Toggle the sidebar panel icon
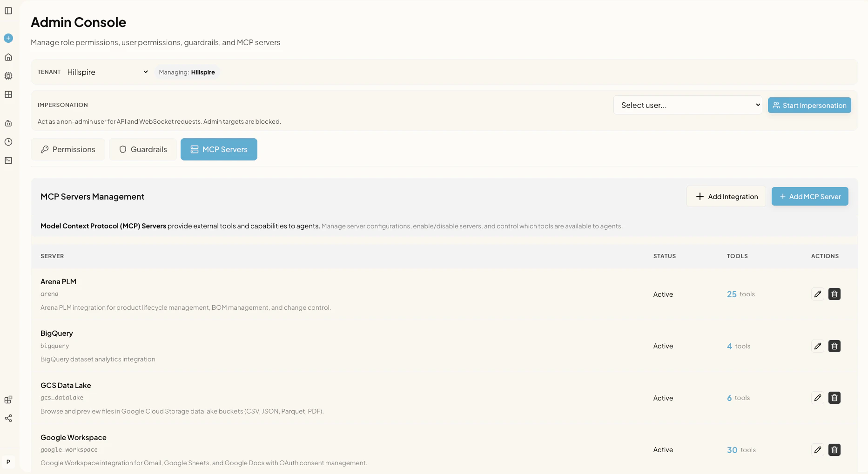 [x=8, y=11]
